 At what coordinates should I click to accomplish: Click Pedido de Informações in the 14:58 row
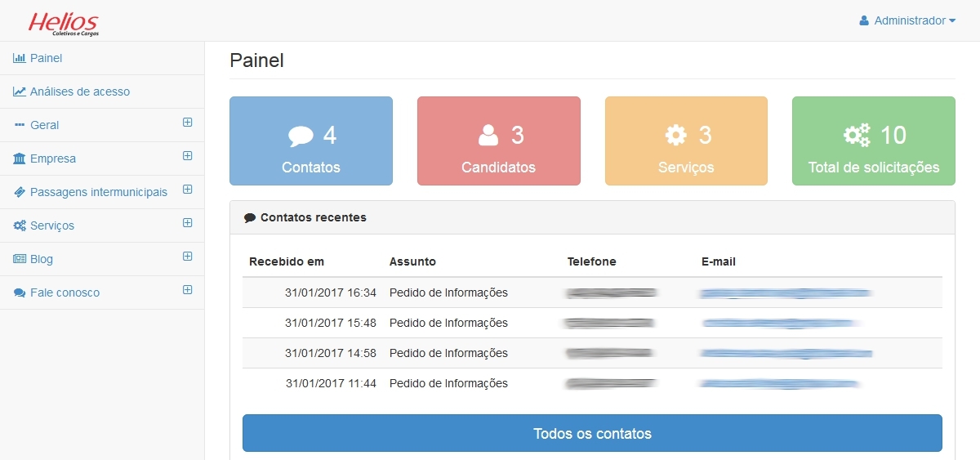pyautogui.click(x=448, y=353)
